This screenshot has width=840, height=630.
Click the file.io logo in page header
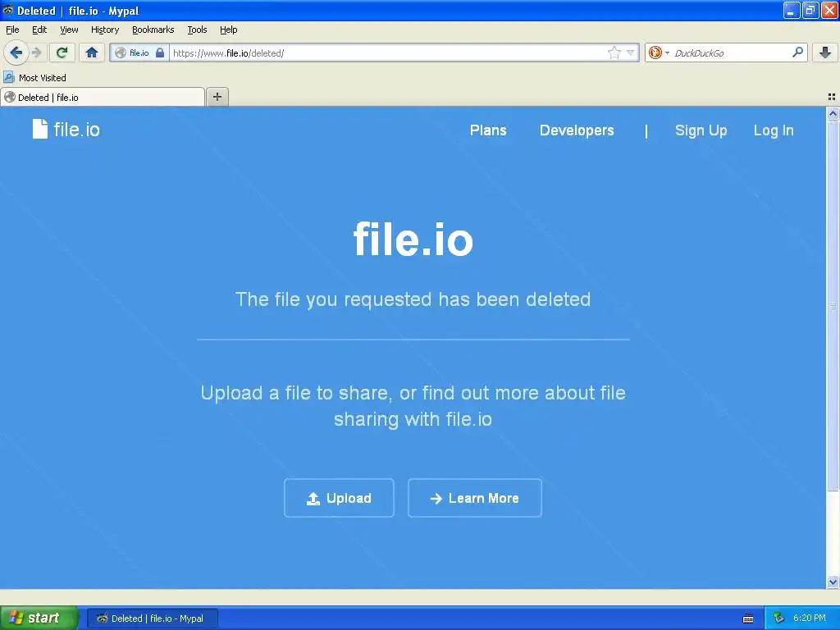66,129
